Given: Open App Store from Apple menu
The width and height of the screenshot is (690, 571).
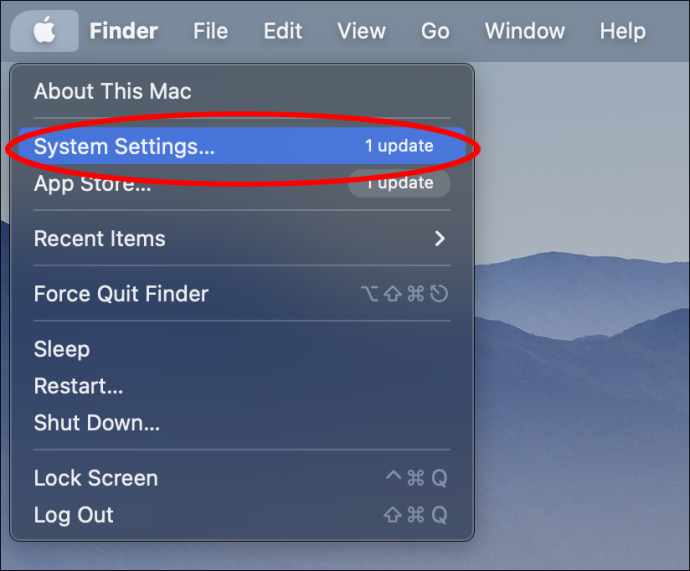Looking at the screenshot, I should click(x=242, y=183).
